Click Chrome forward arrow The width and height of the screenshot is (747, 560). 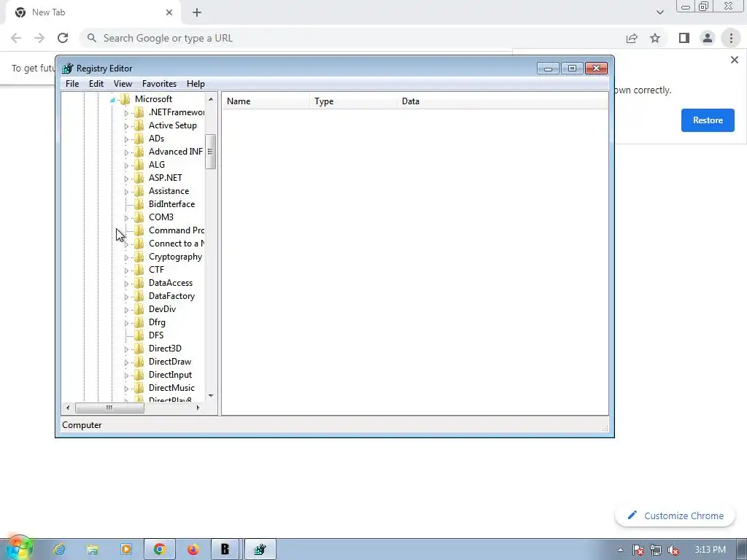39,38
